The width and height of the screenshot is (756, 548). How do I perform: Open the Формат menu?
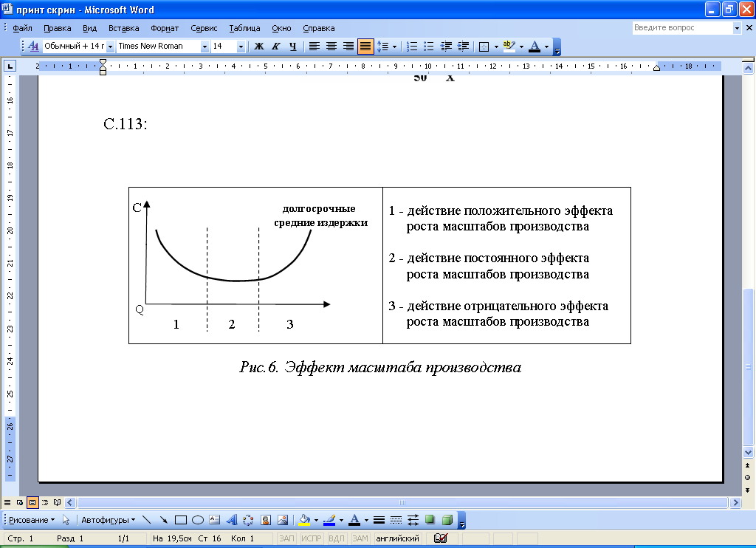[165, 28]
